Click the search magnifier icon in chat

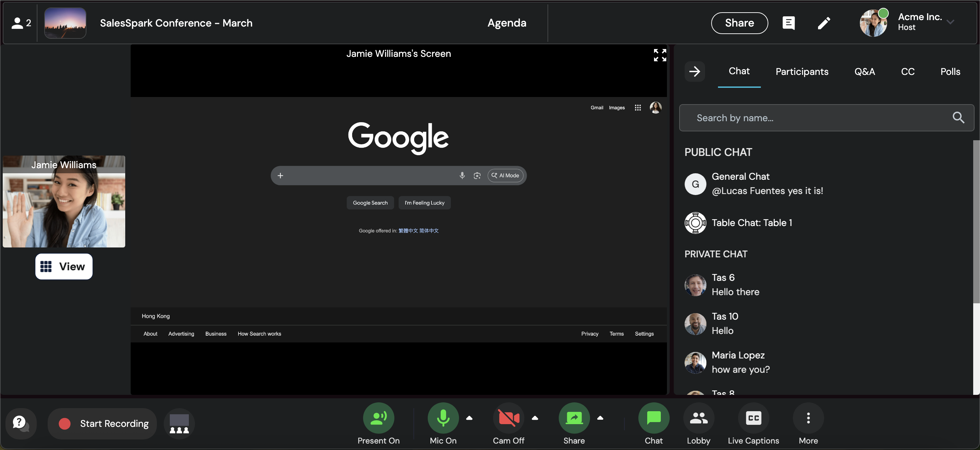click(x=958, y=118)
